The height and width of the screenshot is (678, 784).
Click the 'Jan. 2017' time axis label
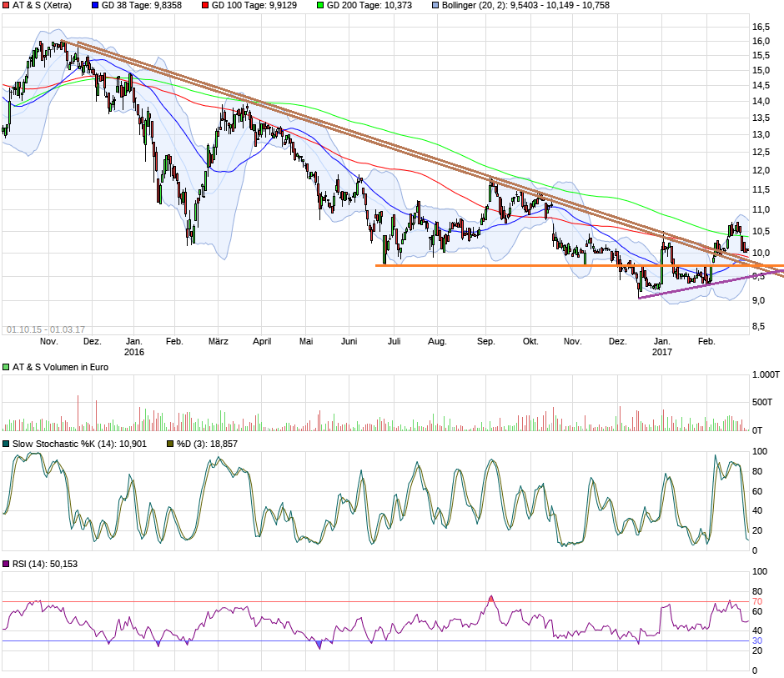662,346
